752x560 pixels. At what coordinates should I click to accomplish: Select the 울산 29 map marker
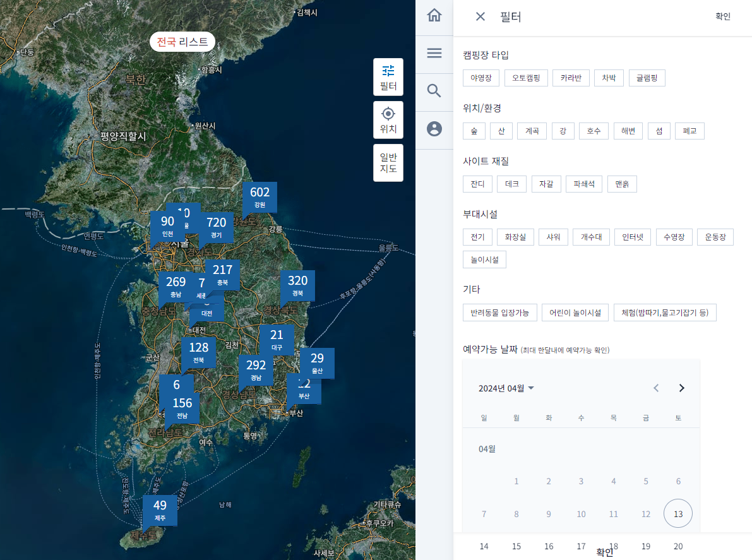click(x=317, y=363)
